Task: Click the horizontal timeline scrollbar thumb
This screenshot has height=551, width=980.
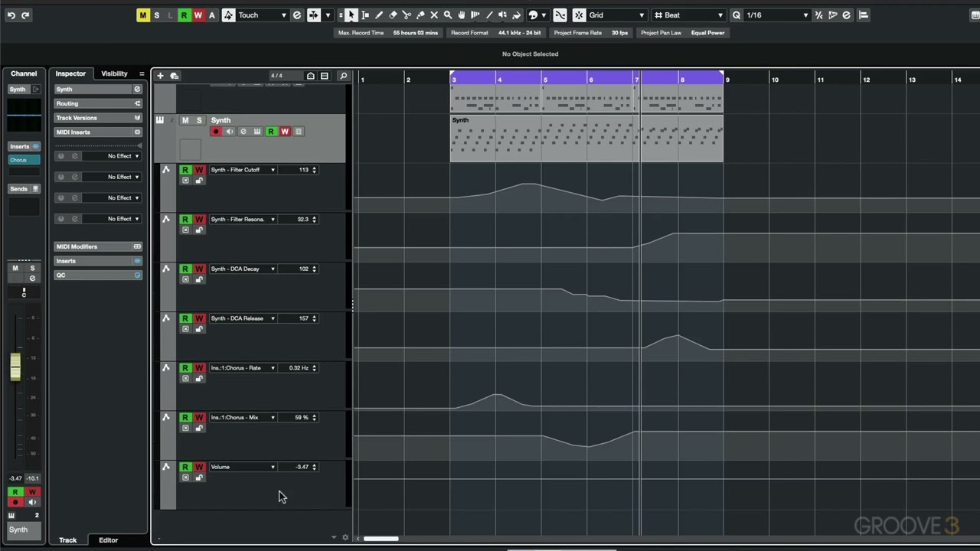Action: (x=381, y=539)
